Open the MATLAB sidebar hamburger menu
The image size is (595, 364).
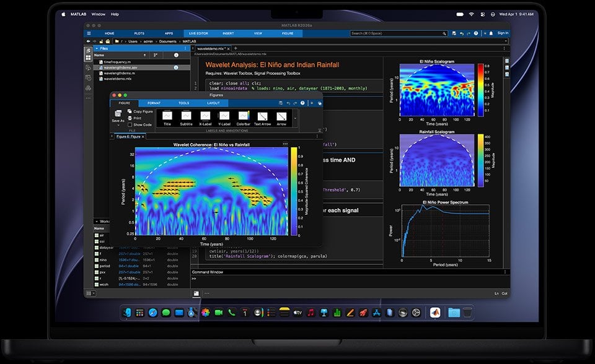coord(89,33)
